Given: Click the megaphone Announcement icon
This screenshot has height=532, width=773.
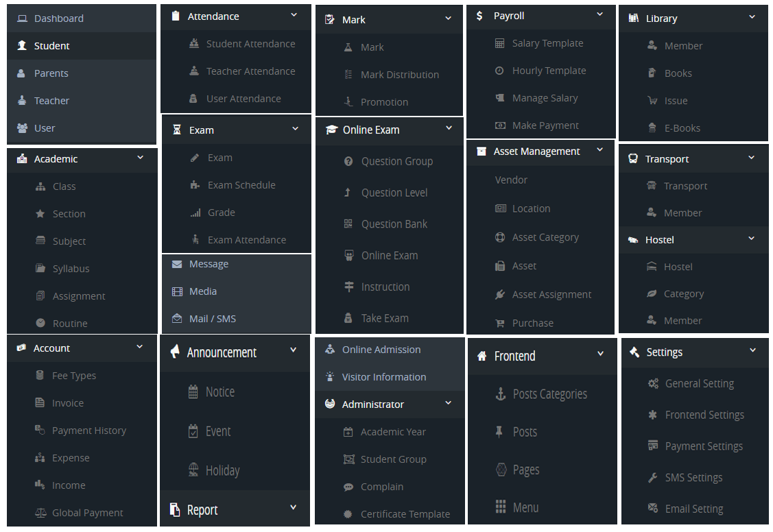Looking at the screenshot, I should (x=175, y=352).
